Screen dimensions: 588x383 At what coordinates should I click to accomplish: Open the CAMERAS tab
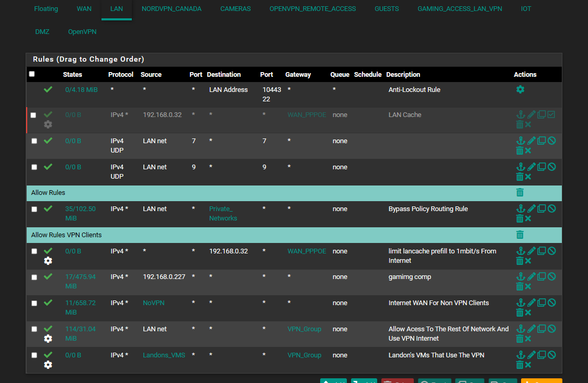click(235, 8)
